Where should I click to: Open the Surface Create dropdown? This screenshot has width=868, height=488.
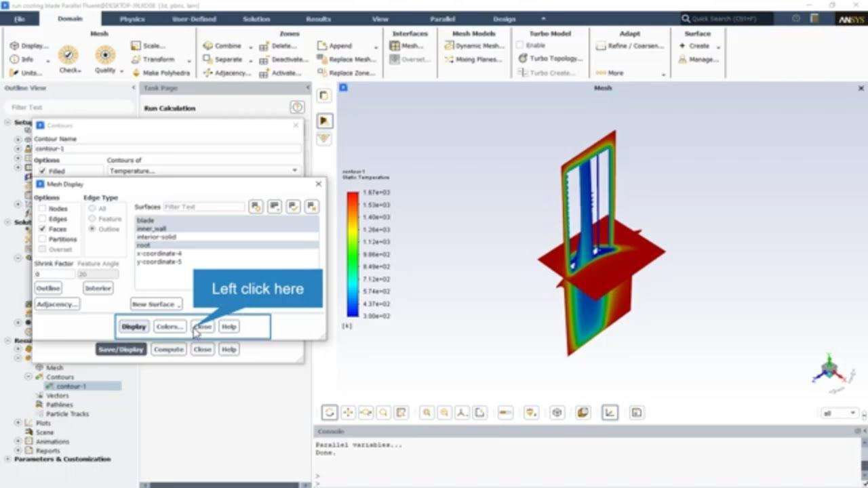pos(700,46)
